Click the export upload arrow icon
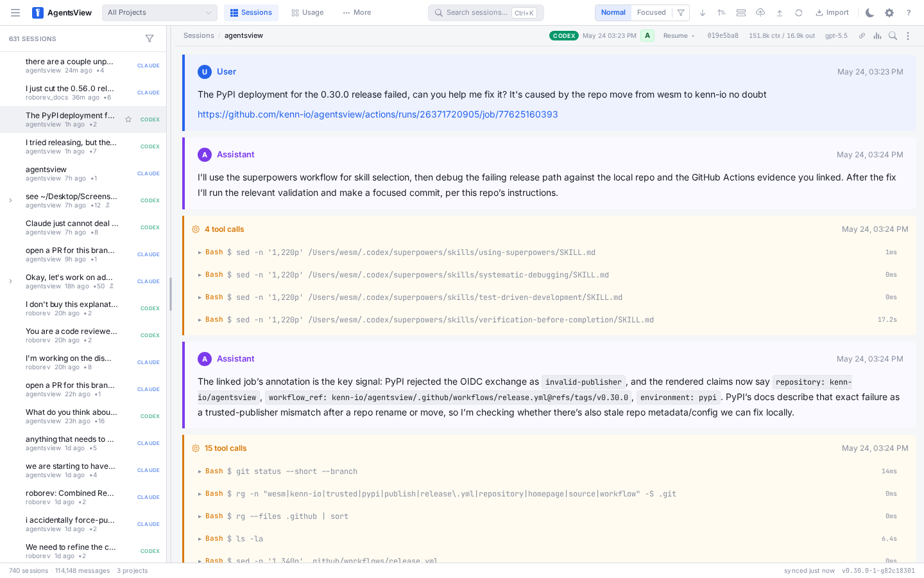This screenshot has height=578, width=924. (780, 13)
